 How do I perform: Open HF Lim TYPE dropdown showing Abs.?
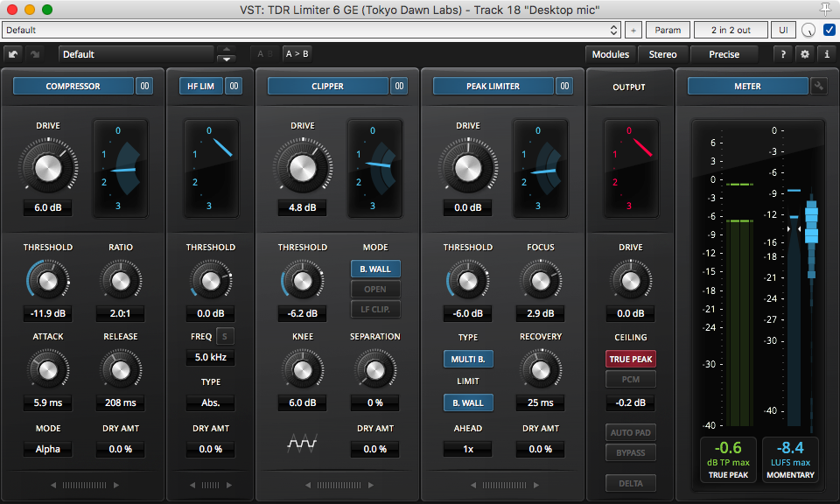pos(211,402)
